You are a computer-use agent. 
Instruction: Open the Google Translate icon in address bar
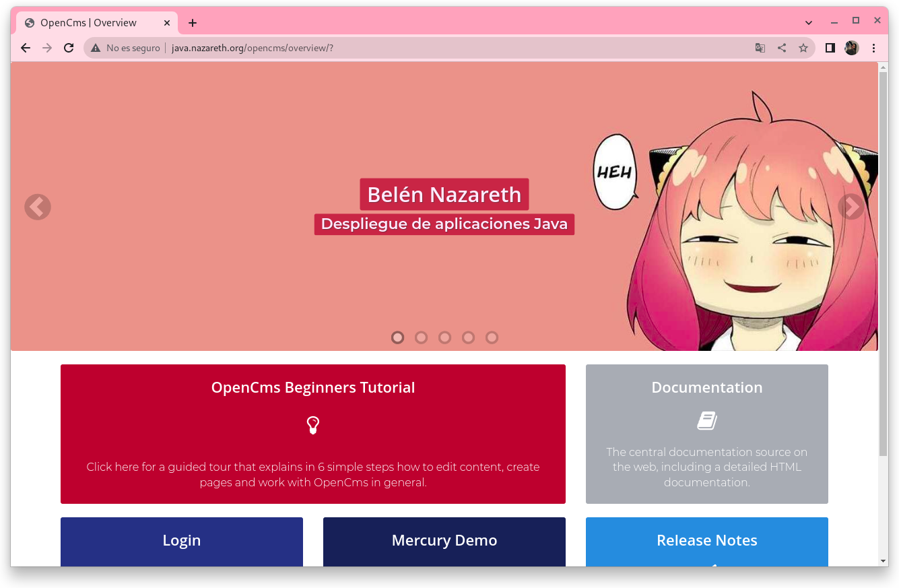click(x=760, y=48)
